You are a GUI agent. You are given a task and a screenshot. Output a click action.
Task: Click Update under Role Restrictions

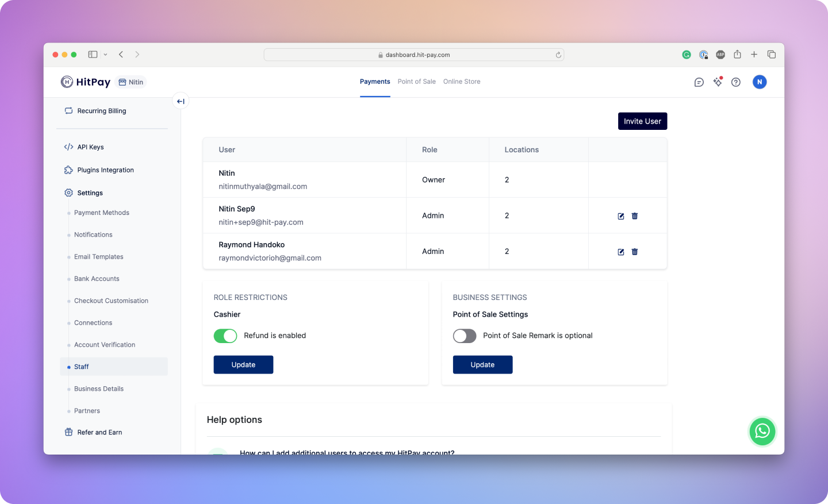point(243,365)
